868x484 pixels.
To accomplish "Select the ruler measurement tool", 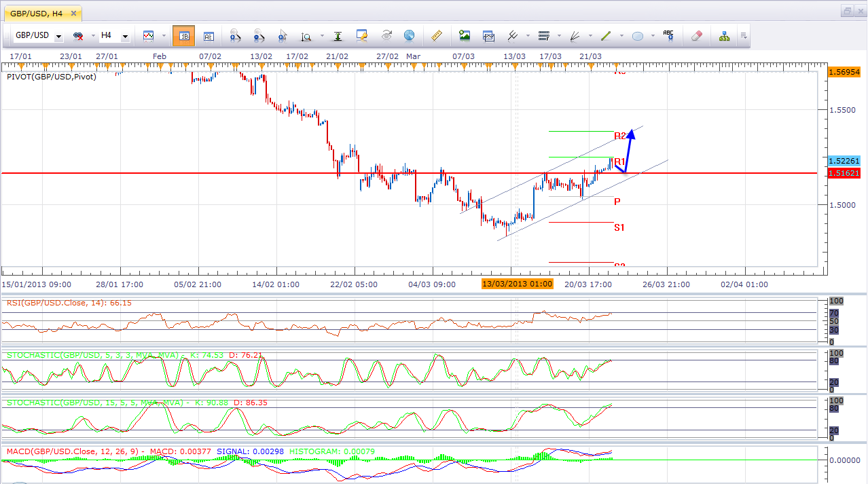I will [437, 35].
